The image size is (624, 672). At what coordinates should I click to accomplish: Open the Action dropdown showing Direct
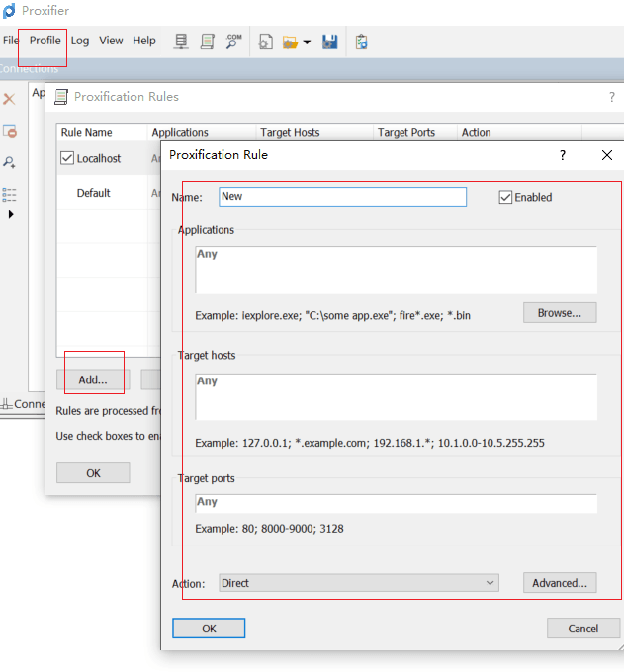point(359,583)
